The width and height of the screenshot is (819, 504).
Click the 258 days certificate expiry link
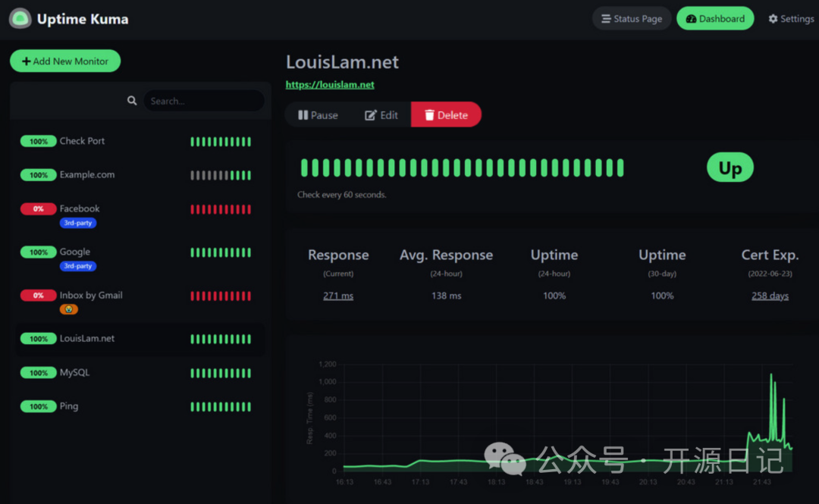pos(770,296)
